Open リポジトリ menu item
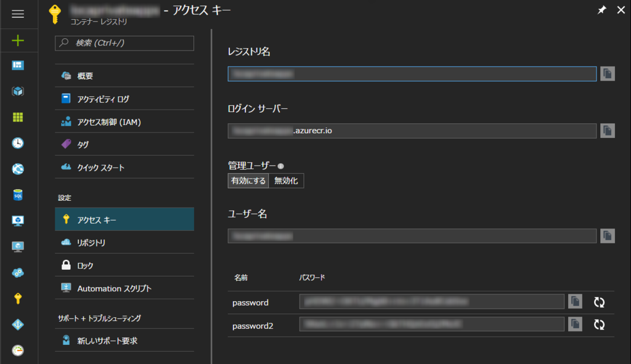This screenshot has width=631, height=364. click(x=124, y=242)
